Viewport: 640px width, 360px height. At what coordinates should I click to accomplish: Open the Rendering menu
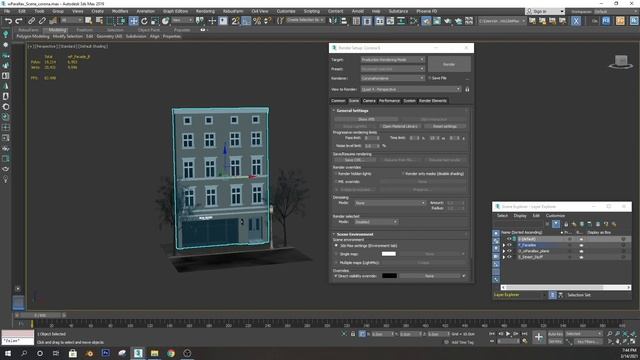click(x=205, y=11)
